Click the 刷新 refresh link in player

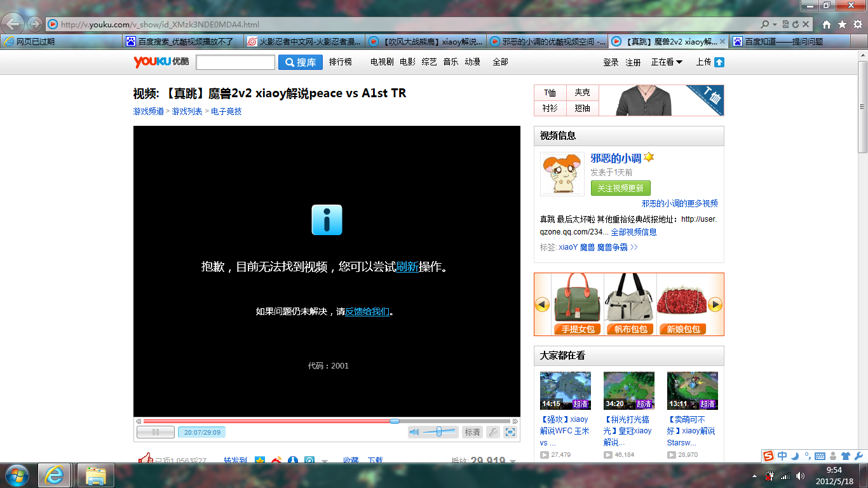click(x=407, y=267)
